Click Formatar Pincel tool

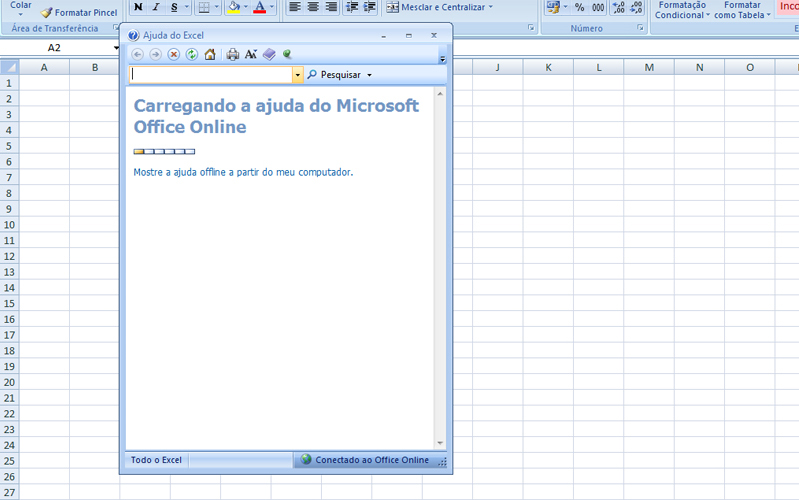point(79,12)
